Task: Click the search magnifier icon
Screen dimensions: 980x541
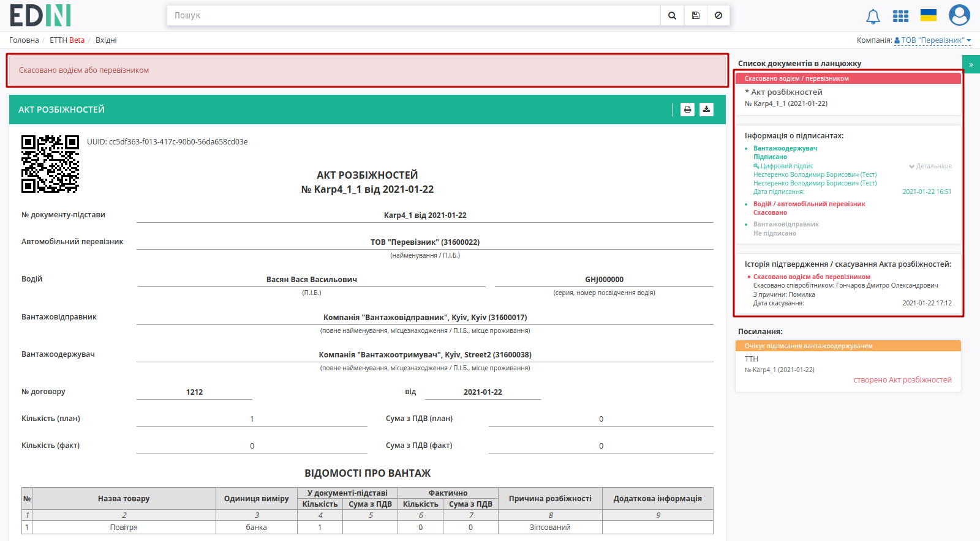Action: point(672,15)
